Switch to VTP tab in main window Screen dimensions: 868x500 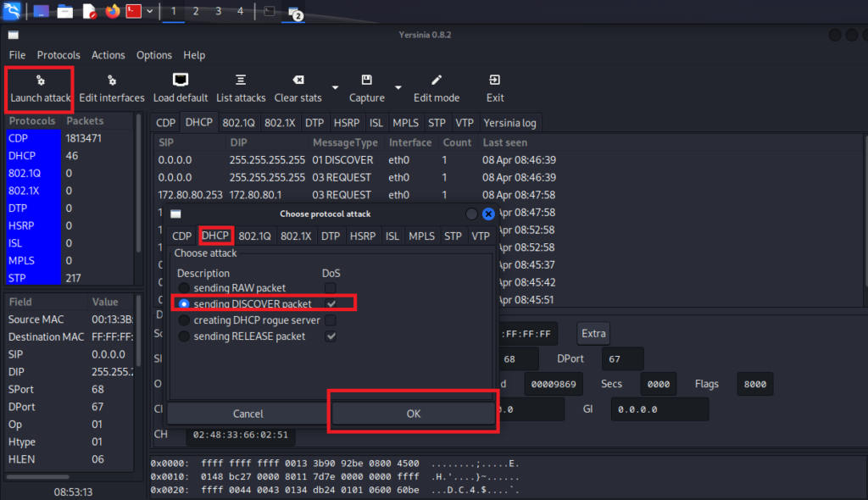[465, 123]
